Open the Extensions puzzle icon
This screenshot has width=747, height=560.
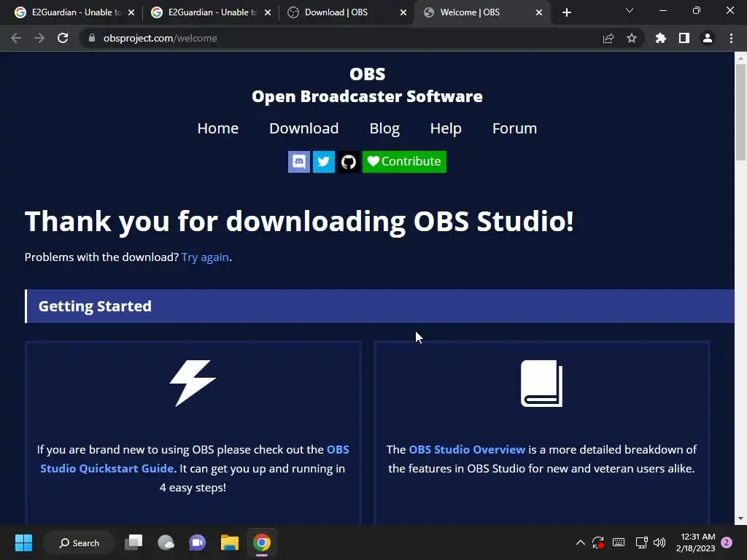pos(661,38)
